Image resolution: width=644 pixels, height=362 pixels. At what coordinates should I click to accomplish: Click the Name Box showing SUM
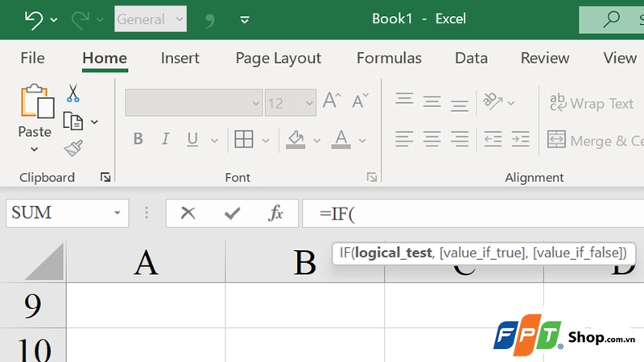[x=57, y=213]
